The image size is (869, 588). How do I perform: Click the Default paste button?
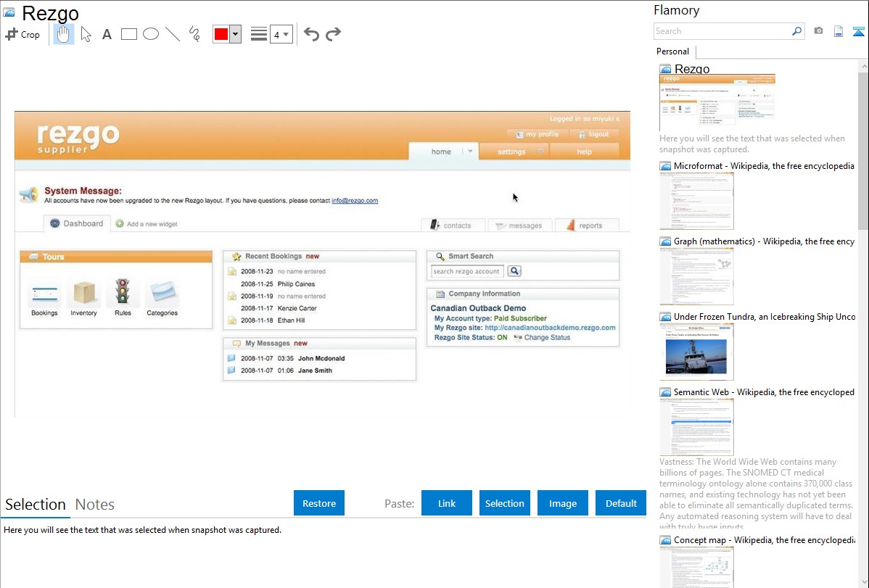click(x=621, y=503)
